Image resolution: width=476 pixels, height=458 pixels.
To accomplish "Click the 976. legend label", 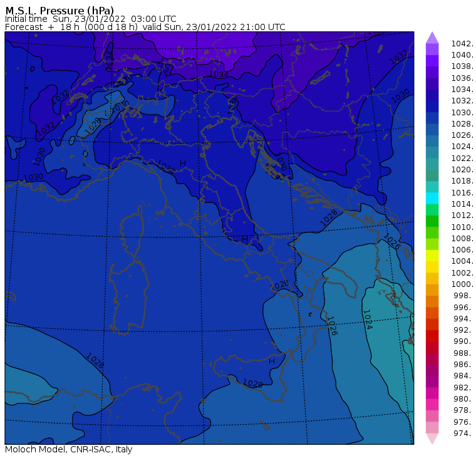I will click(x=463, y=422).
